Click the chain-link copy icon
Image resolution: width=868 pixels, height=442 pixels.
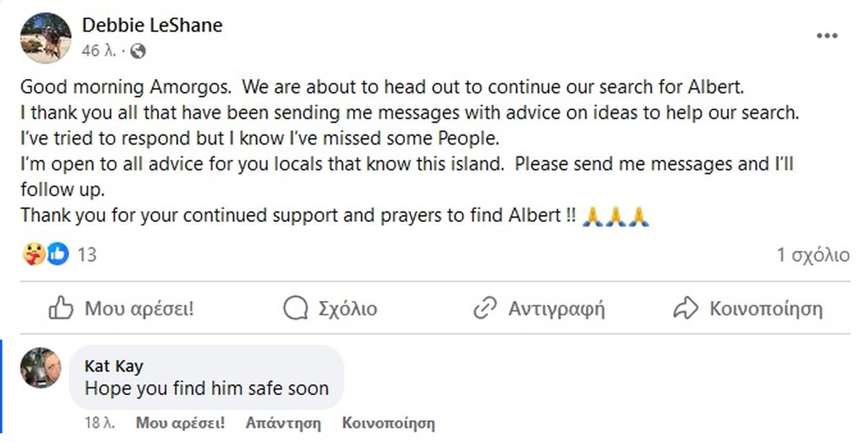coord(484,310)
